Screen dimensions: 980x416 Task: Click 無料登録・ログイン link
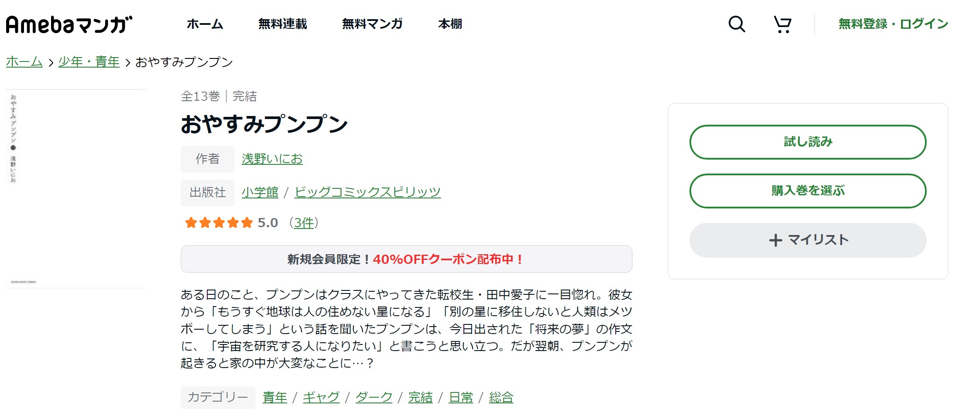[x=893, y=24]
